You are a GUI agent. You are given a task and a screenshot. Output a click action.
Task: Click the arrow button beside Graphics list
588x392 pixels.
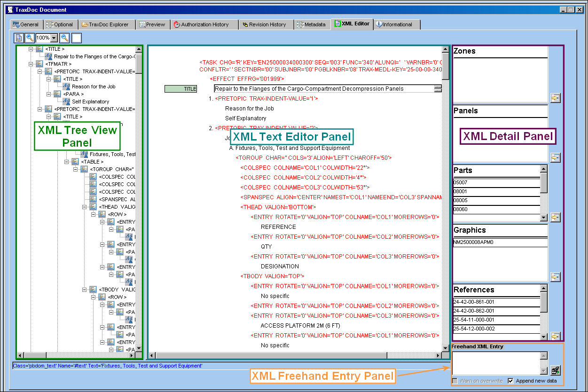click(556, 277)
